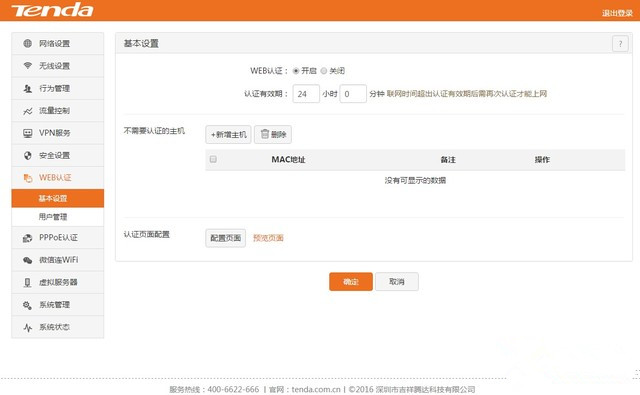Click the MAC地址 column header
640x395 pixels.
(288, 160)
